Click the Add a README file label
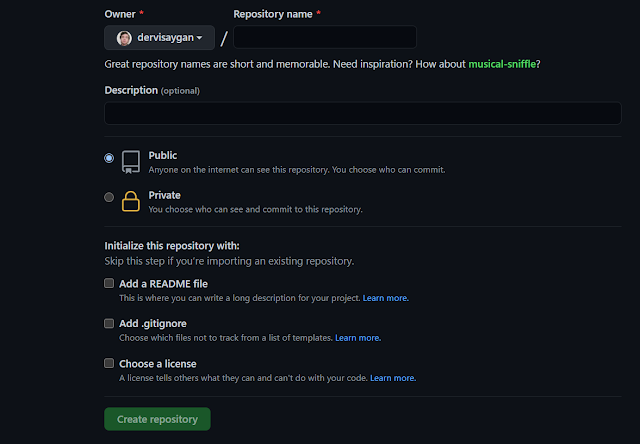This screenshot has height=444, width=640. [x=163, y=284]
